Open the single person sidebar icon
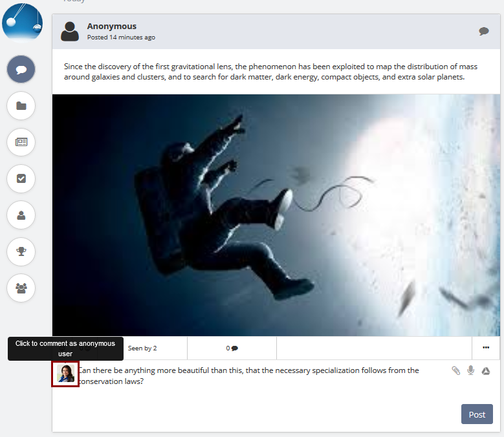Screen dimensions: 504x437 [21, 215]
